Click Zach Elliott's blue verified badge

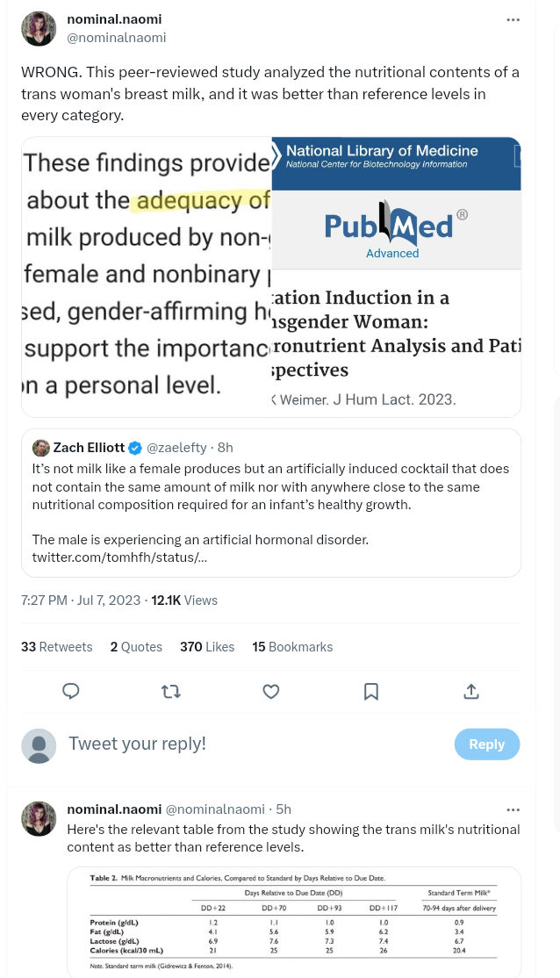(x=135, y=448)
